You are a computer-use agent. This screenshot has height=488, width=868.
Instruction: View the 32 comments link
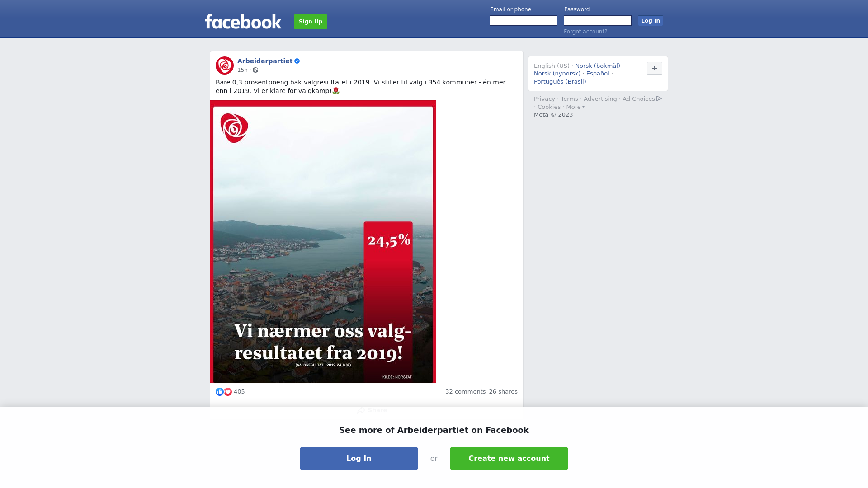[x=465, y=392]
